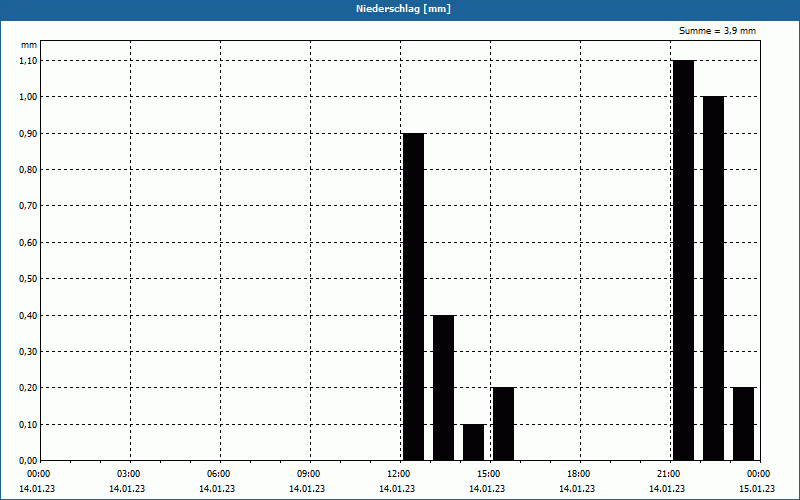Click the 14.01.23 date under 03:00
The height and width of the screenshot is (500, 800).
(x=127, y=489)
